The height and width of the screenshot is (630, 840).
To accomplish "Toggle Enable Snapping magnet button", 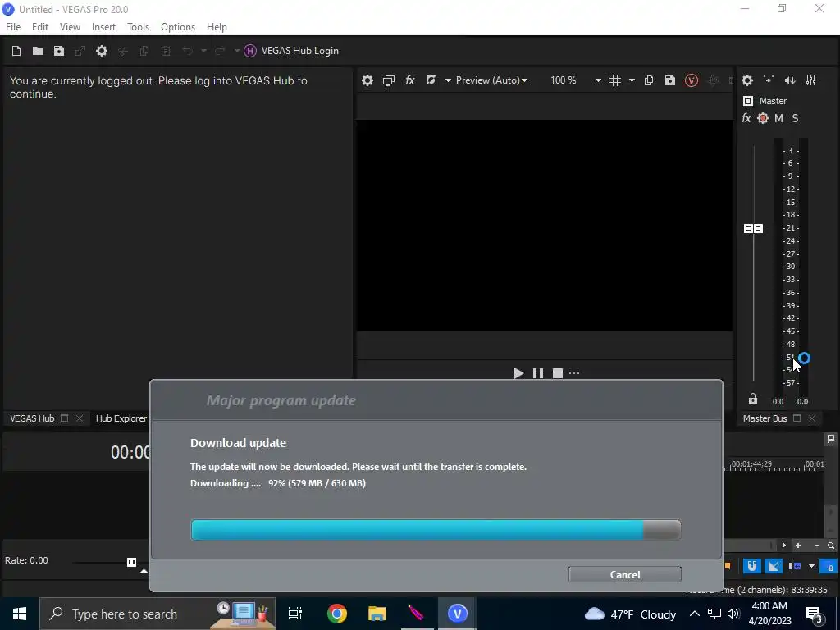I will click(751, 566).
